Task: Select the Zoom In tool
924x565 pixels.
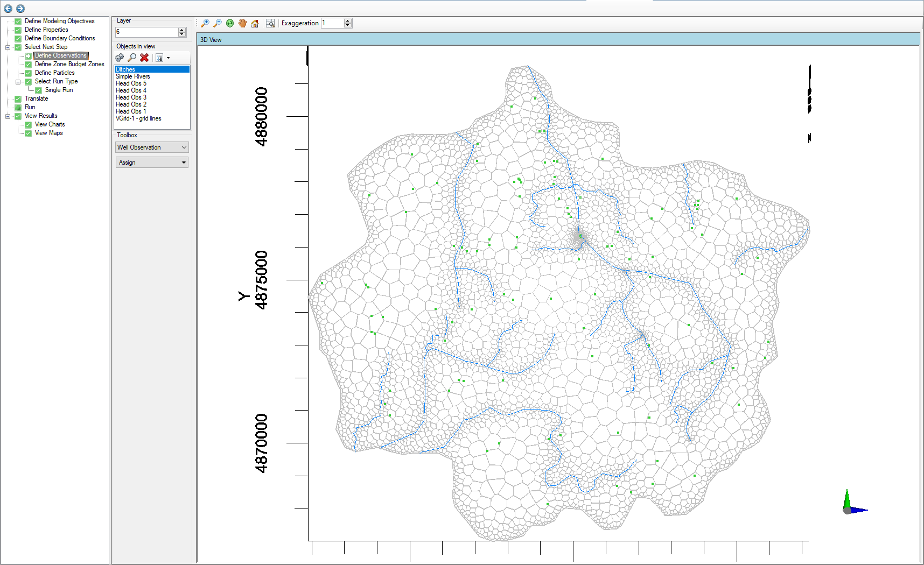Action: tap(205, 23)
